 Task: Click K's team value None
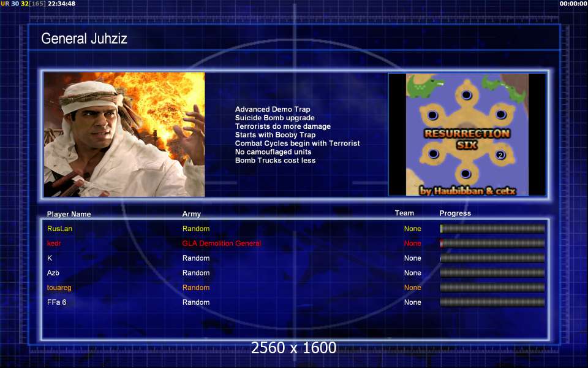[x=412, y=258]
